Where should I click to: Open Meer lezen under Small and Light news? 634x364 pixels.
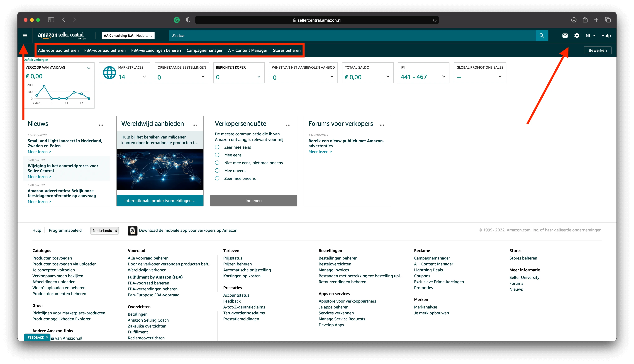point(39,152)
